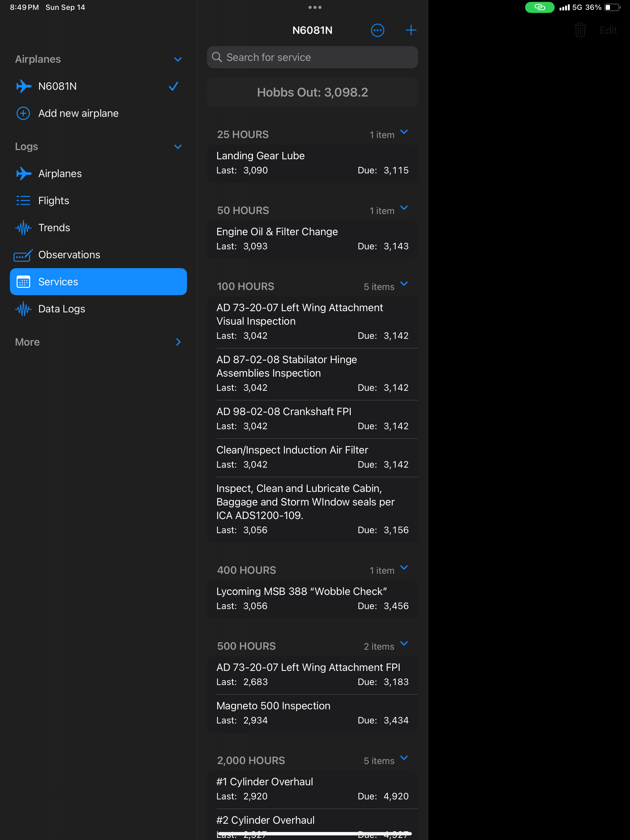Open AD 73-20-07 Left Wing Attachment Visual Inspection
This screenshot has width=630, height=840.
tap(312, 322)
